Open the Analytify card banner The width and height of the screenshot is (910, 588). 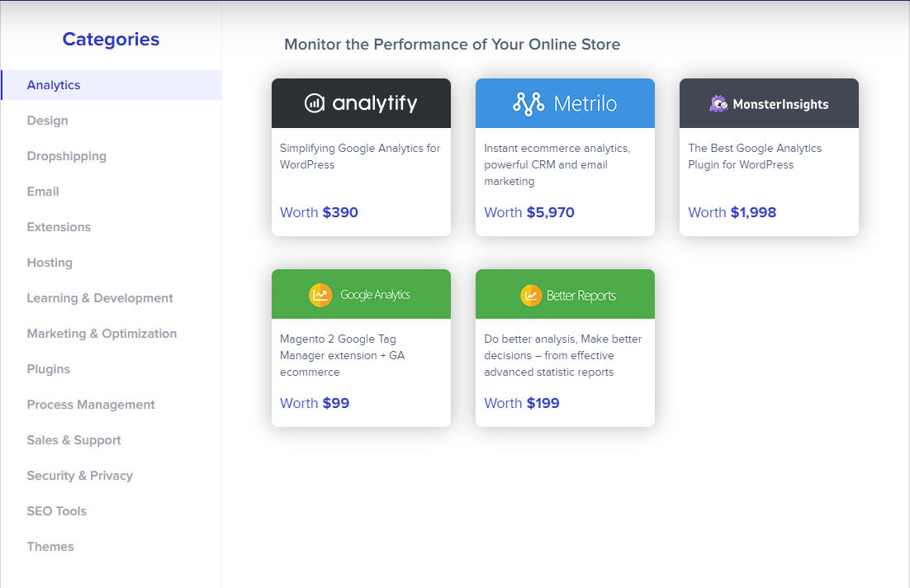pos(361,103)
